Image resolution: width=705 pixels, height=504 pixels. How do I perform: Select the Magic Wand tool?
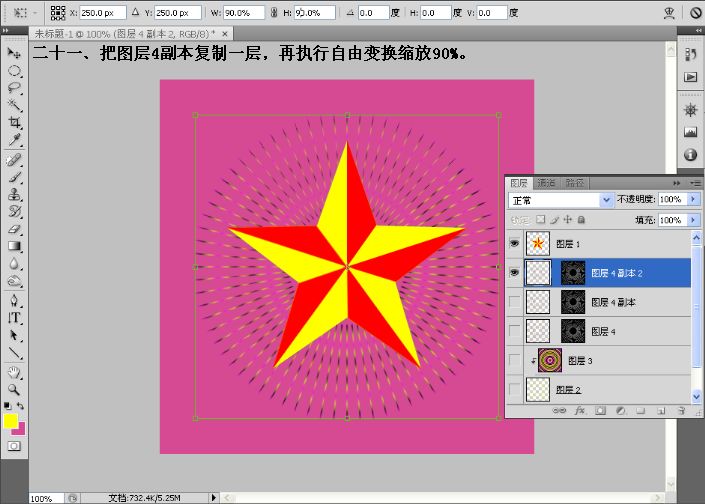14,105
